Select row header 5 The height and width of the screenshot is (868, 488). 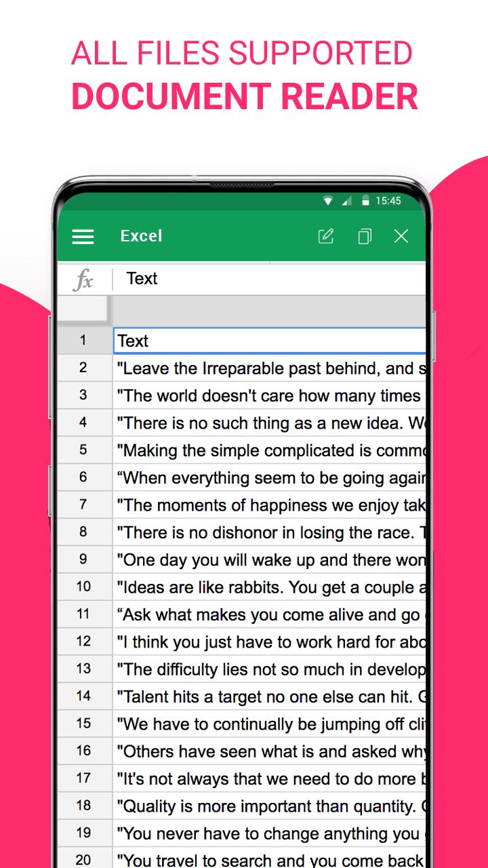coord(84,450)
